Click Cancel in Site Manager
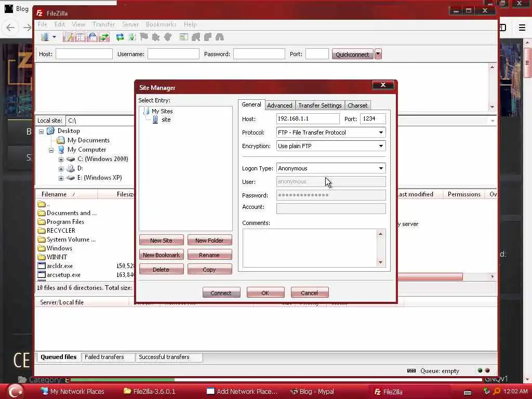The width and height of the screenshot is (532, 399). [310, 292]
